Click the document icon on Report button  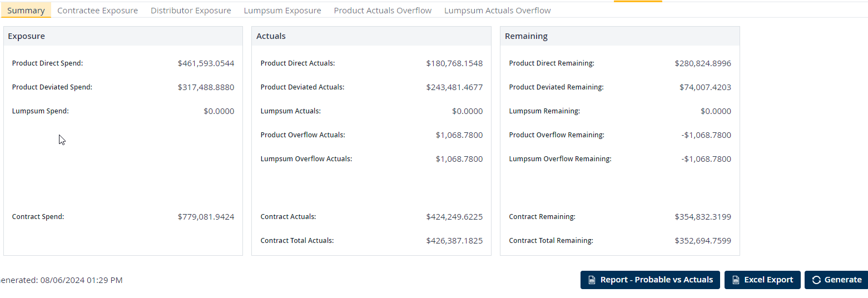592,280
